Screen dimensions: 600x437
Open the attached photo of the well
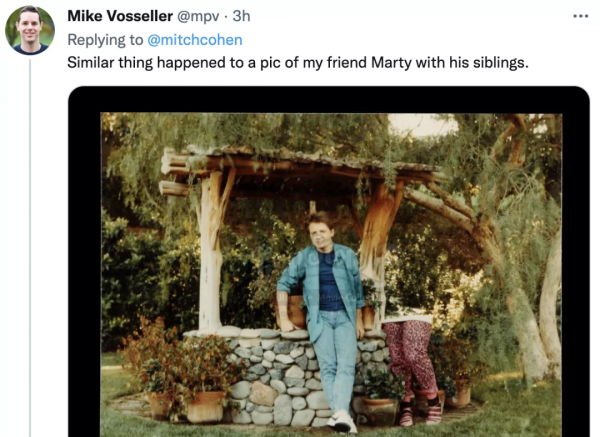coord(330,270)
